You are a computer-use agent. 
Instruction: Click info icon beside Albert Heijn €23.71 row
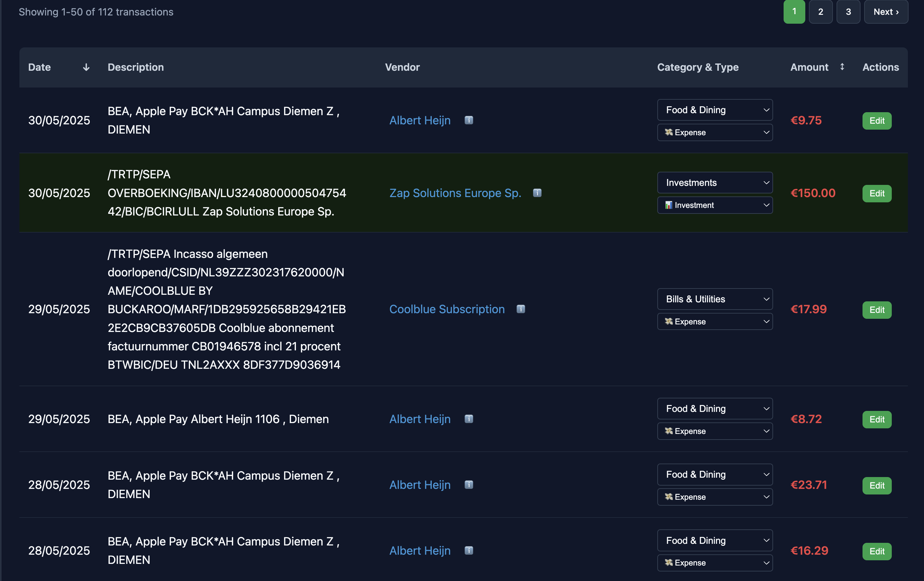(x=469, y=485)
